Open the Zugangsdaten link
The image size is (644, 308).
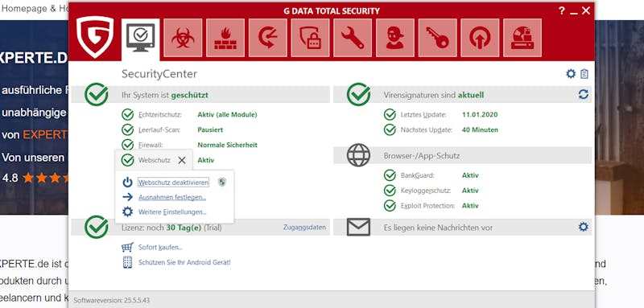(304, 228)
